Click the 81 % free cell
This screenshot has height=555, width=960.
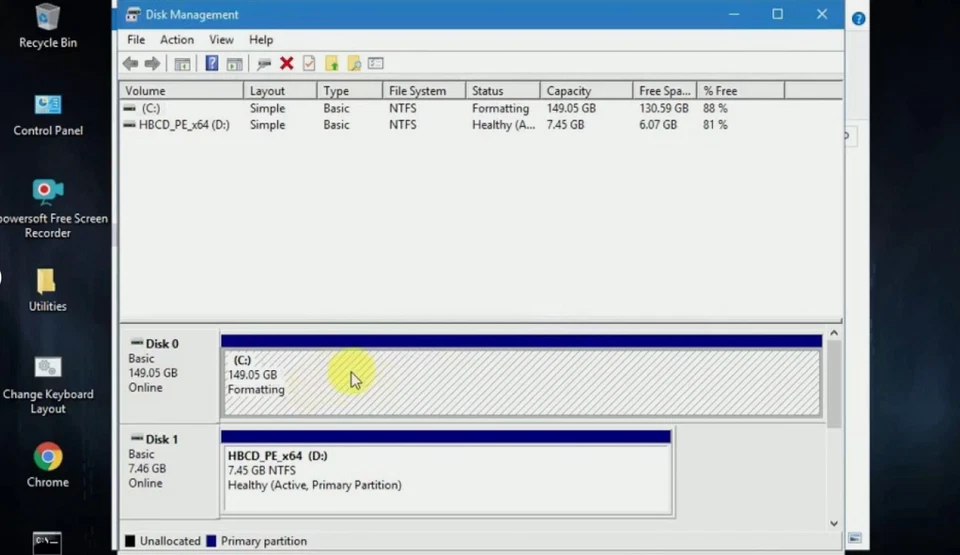[715, 125]
